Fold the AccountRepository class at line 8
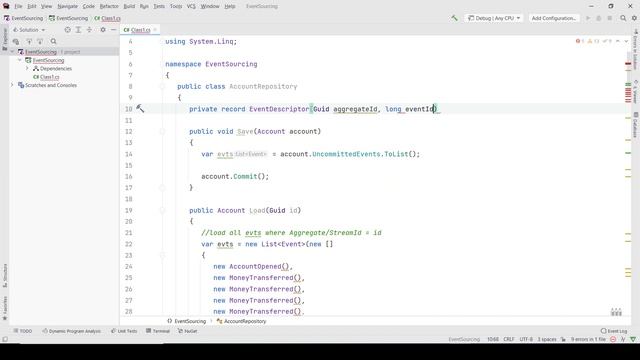The image size is (640, 360). [x=162, y=86]
